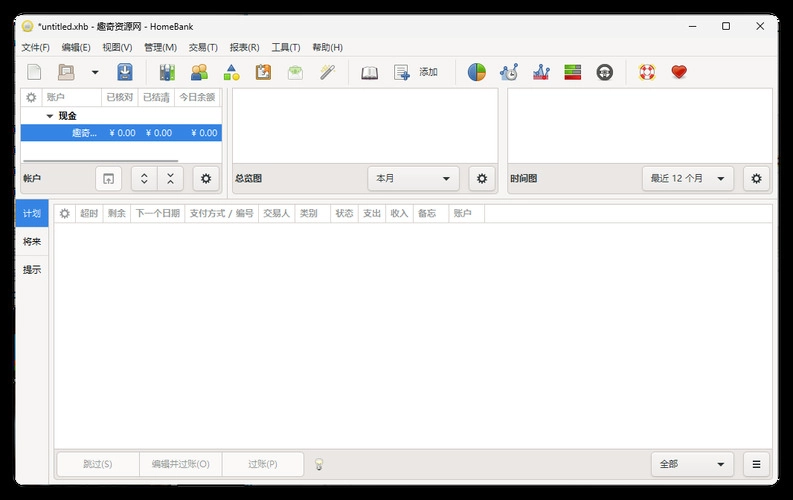The width and height of the screenshot is (793, 500).
Task: Click the save file toolbar icon
Action: (125, 72)
